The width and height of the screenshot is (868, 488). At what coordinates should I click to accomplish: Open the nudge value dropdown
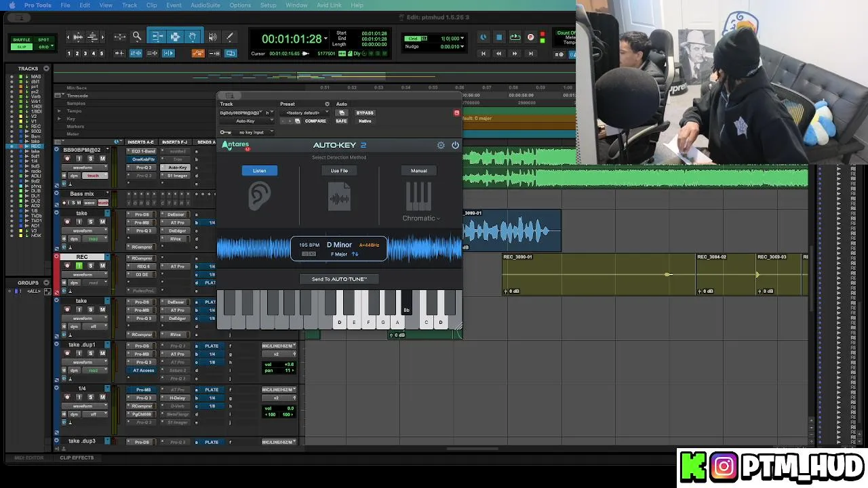[x=462, y=47]
